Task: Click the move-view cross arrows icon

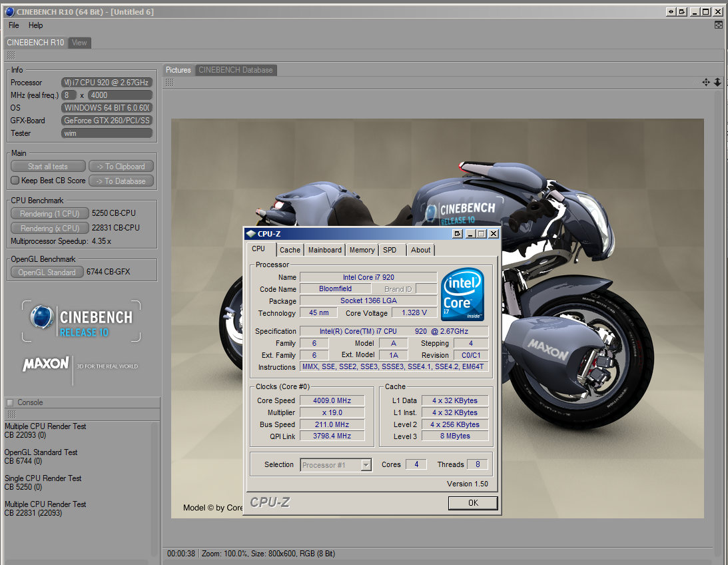Action: [x=706, y=83]
